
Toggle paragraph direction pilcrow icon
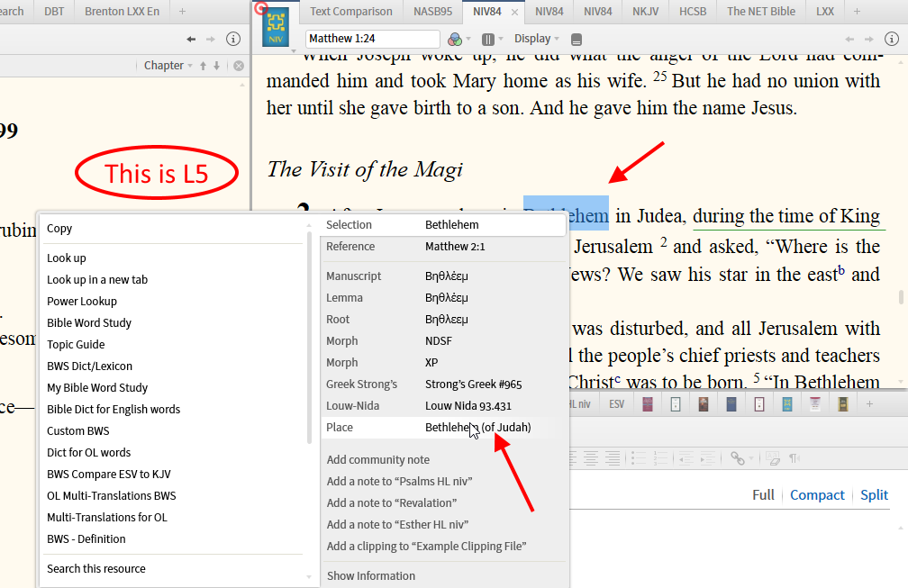pyautogui.click(x=794, y=458)
